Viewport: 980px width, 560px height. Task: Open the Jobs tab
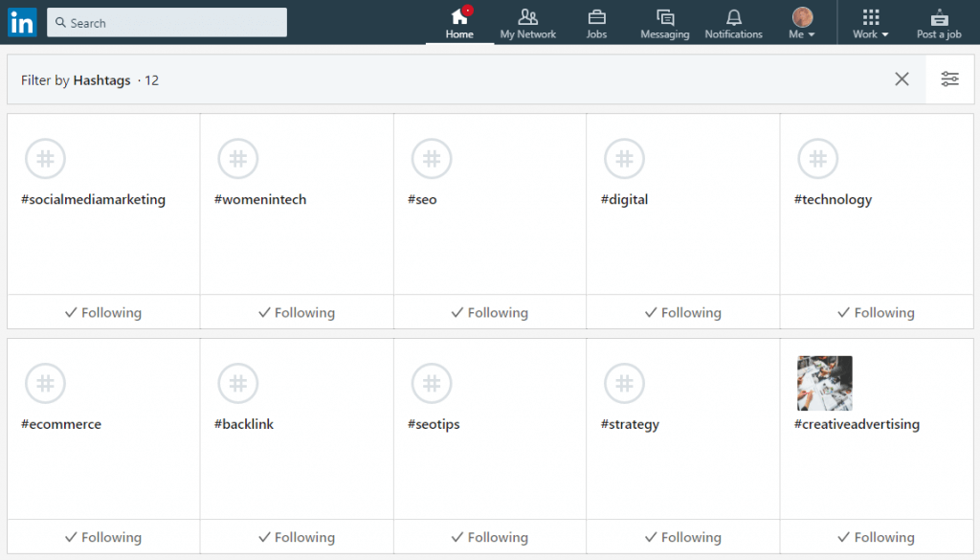click(x=596, y=23)
